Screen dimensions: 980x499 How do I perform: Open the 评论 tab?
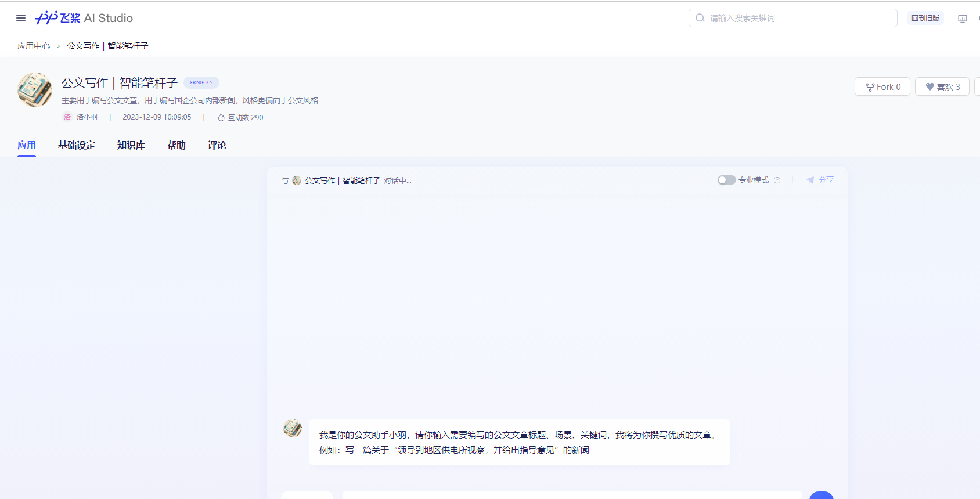(217, 145)
